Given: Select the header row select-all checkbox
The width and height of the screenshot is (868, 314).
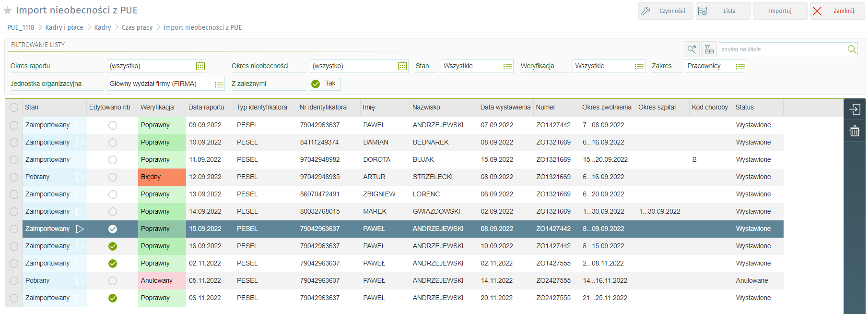Looking at the screenshot, I should [14, 108].
